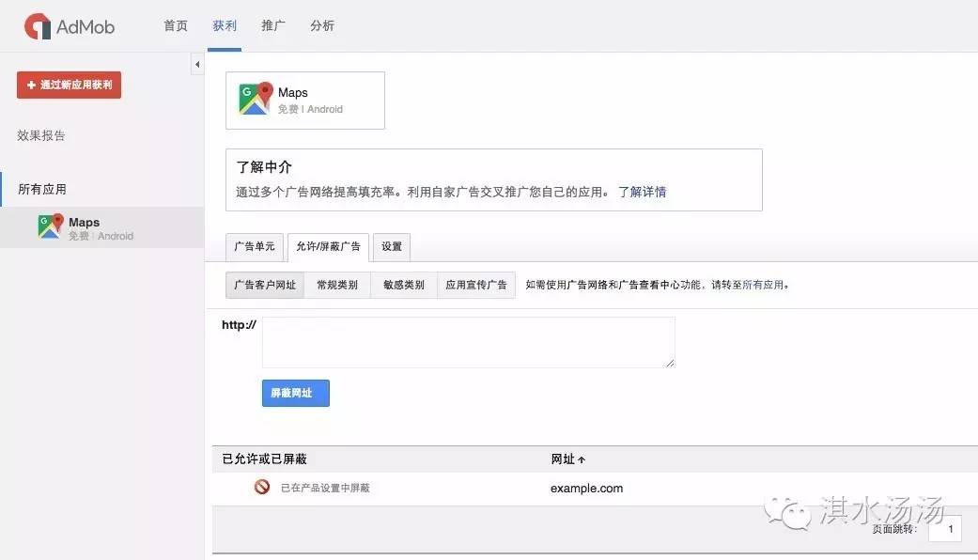
Task: Click the 通过新应用获利 button
Action: [x=70, y=85]
